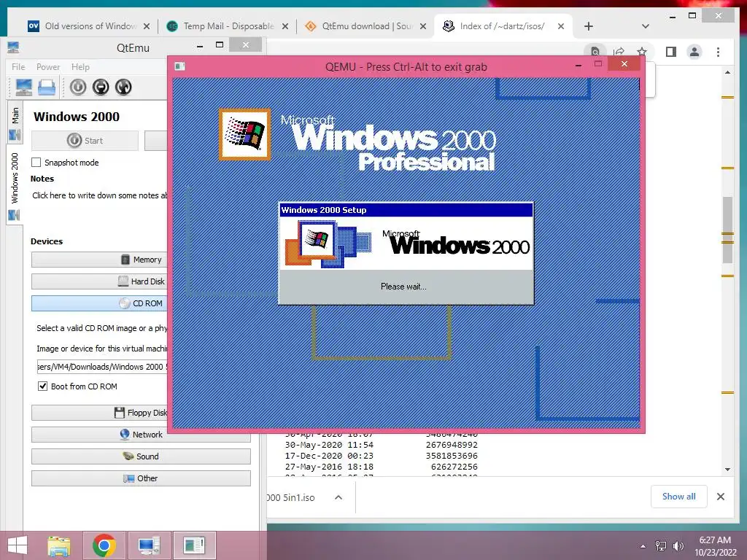Click scrollbar up arrow in Chrome
The image size is (747, 560).
(x=727, y=72)
